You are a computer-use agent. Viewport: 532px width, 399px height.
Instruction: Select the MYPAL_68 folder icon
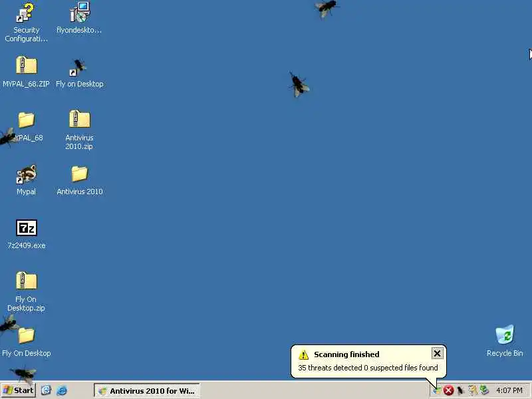(26, 120)
